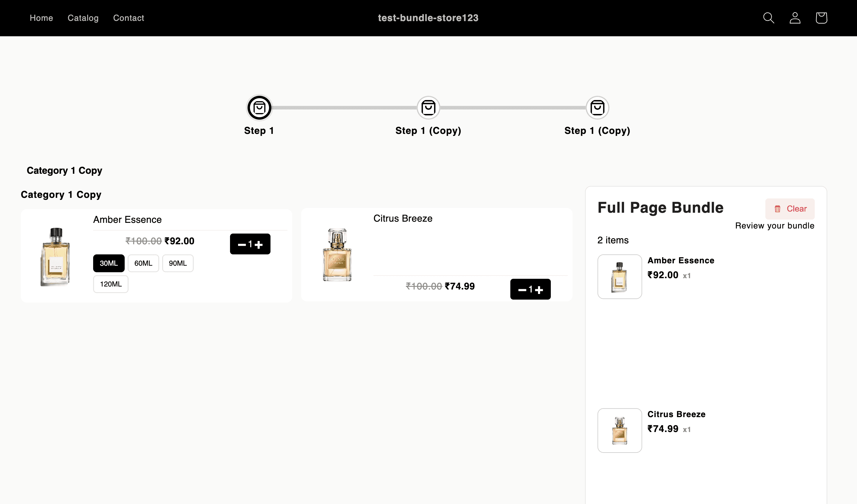The image size is (857, 504).
Task: Select the 120ML size option
Action: (x=111, y=284)
